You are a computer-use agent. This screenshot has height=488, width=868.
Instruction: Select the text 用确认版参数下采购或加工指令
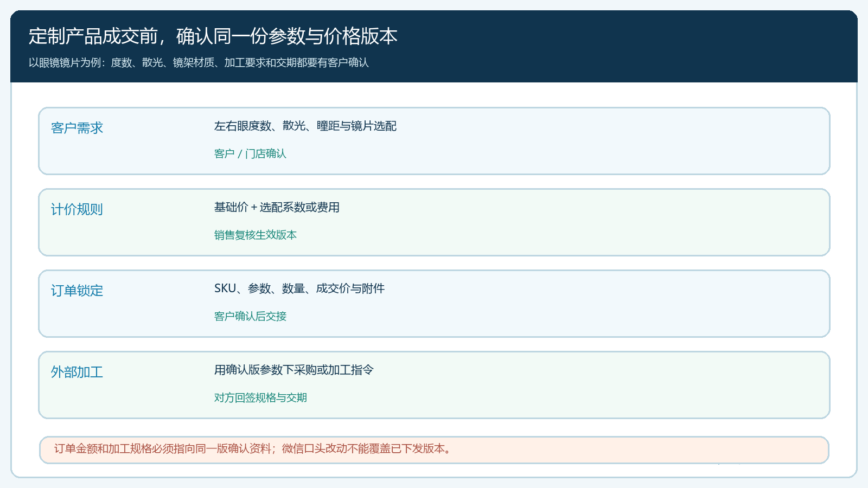(x=293, y=370)
